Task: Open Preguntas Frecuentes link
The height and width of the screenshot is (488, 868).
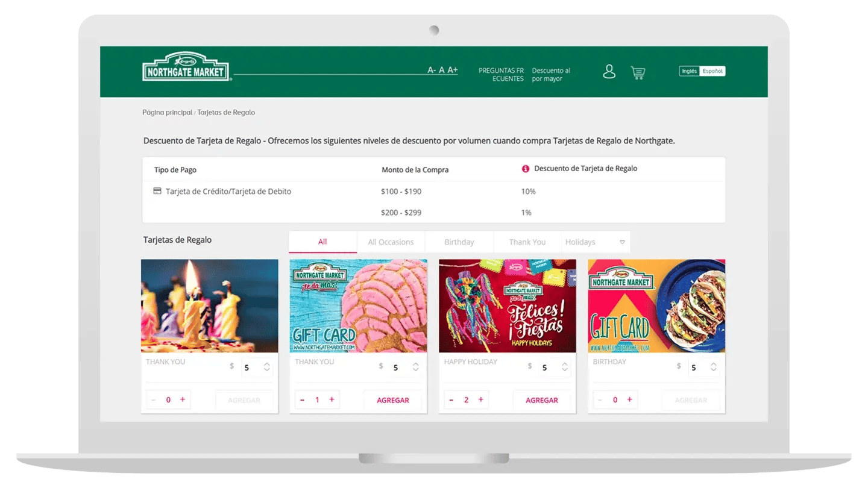Action: 500,74
